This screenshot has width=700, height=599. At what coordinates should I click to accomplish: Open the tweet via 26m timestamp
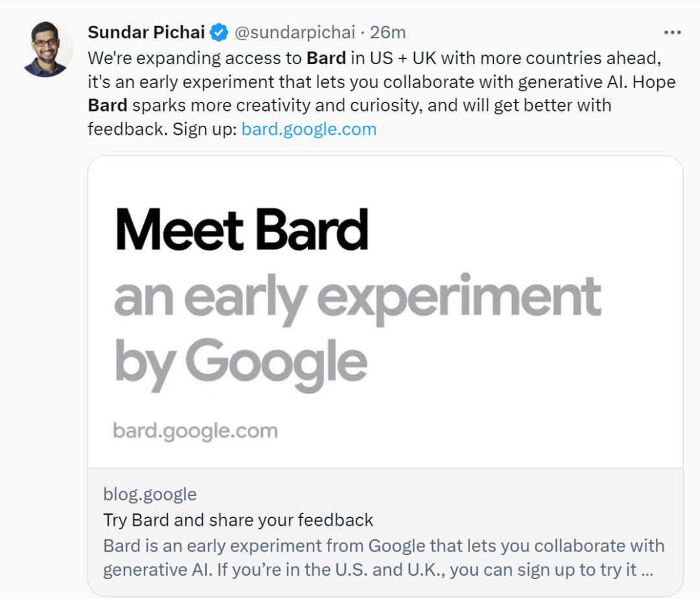pyautogui.click(x=388, y=32)
